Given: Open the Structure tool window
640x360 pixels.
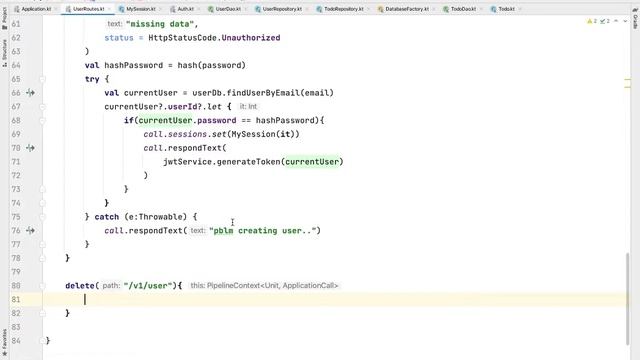Looking at the screenshot, I should [4, 53].
